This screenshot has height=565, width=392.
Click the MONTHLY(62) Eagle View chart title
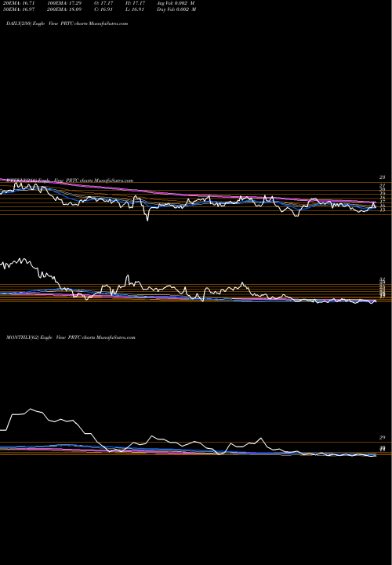71,337
